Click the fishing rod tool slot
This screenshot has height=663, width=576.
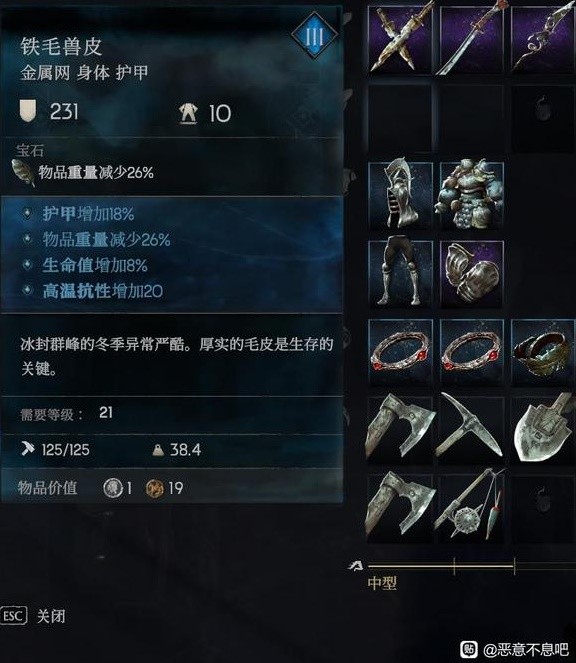click(472, 508)
